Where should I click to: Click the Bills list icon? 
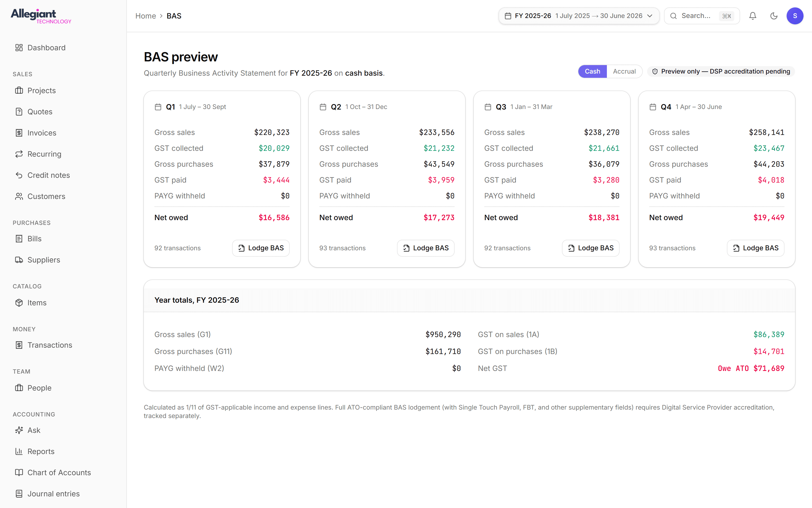click(x=19, y=239)
